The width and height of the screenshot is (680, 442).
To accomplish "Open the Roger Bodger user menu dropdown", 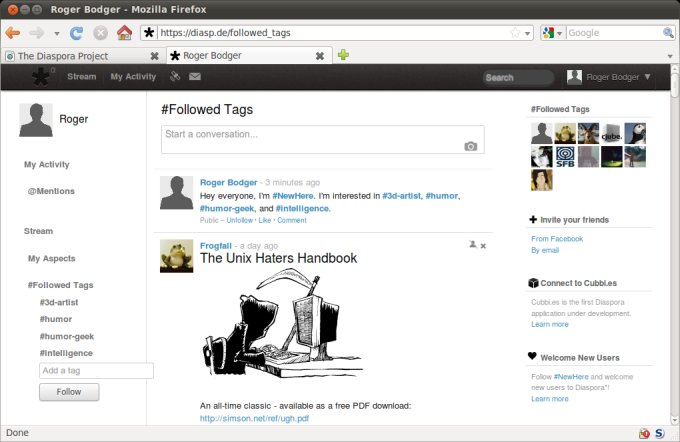I will tap(608, 77).
